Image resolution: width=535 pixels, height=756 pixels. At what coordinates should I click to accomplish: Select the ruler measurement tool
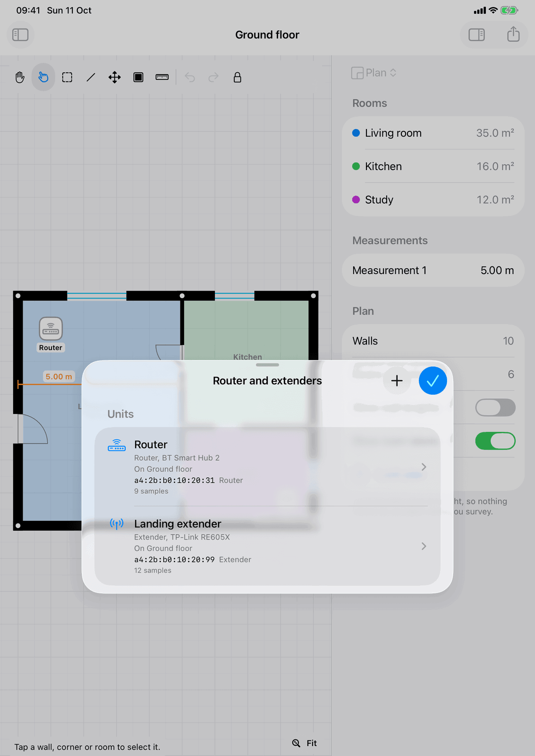click(162, 77)
